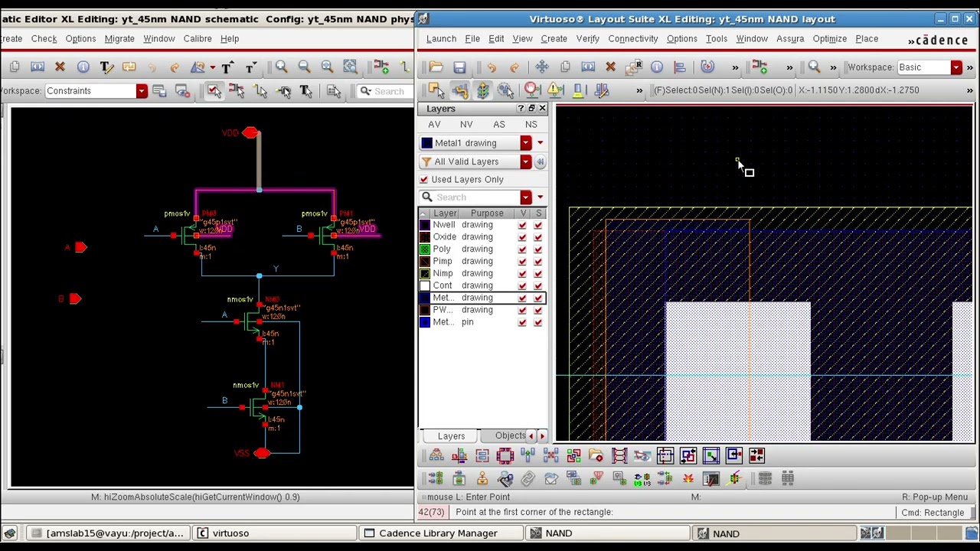
Task: Click the NS none-selectable button
Action: (x=531, y=124)
